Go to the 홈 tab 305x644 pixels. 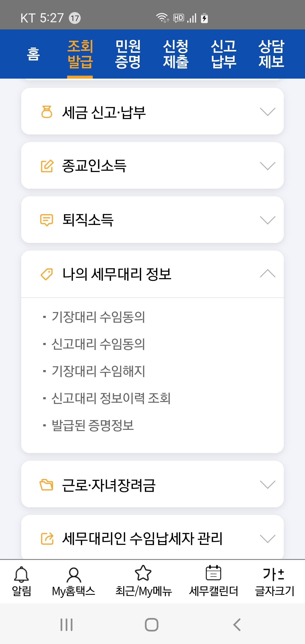(x=33, y=54)
